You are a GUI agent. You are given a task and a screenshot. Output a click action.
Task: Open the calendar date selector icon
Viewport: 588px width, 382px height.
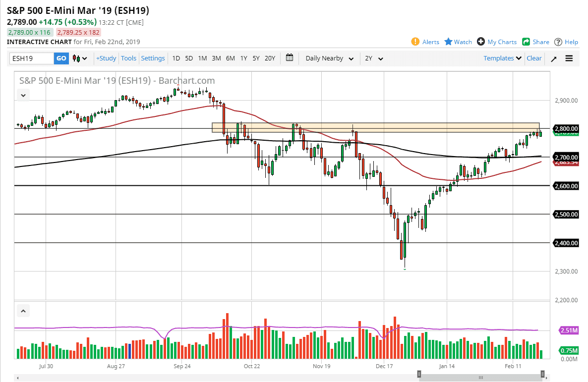pos(289,58)
